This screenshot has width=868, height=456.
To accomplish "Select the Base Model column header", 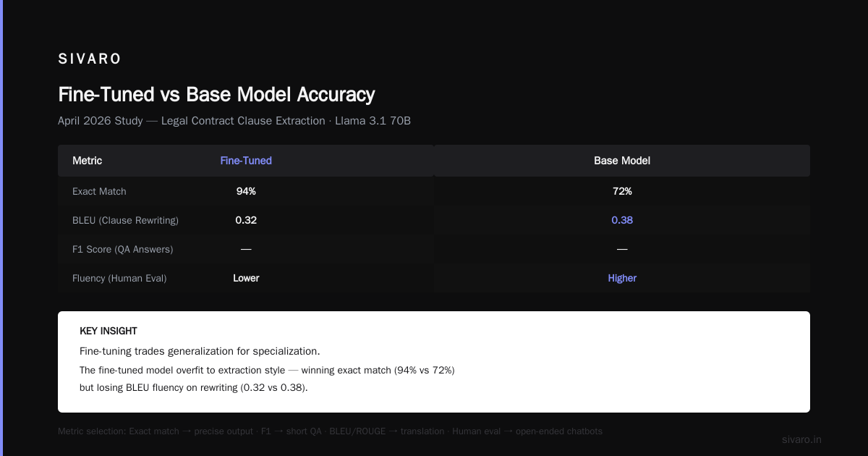I will pyautogui.click(x=622, y=161).
